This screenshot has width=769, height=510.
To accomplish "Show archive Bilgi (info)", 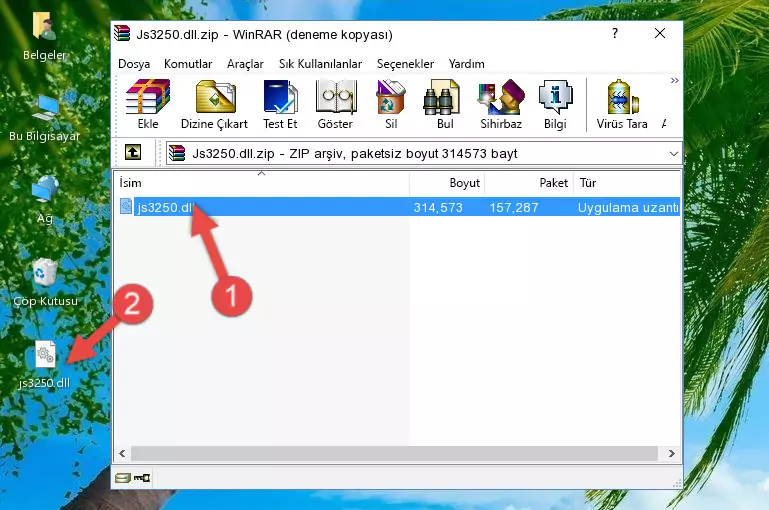I will (555, 104).
